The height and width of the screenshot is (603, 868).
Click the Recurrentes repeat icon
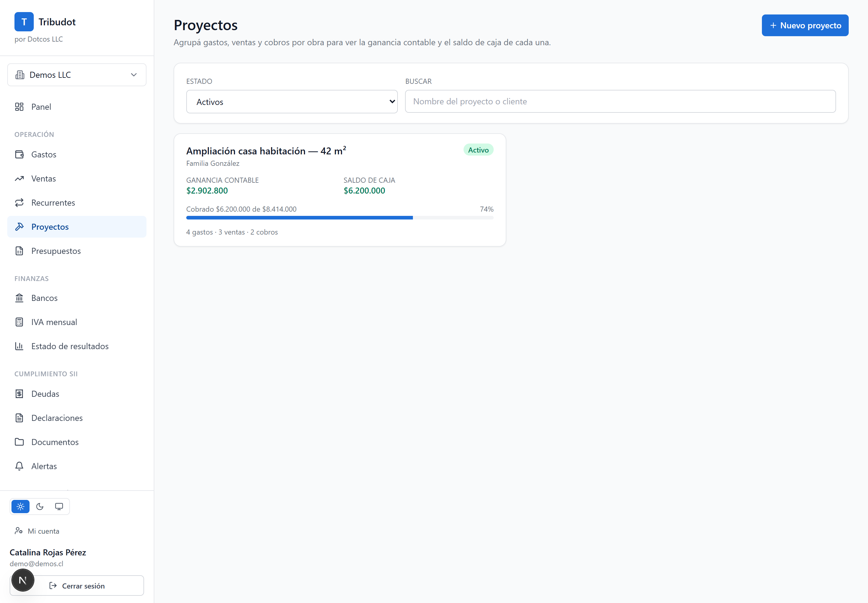pyautogui.click(x=19, y=203)
